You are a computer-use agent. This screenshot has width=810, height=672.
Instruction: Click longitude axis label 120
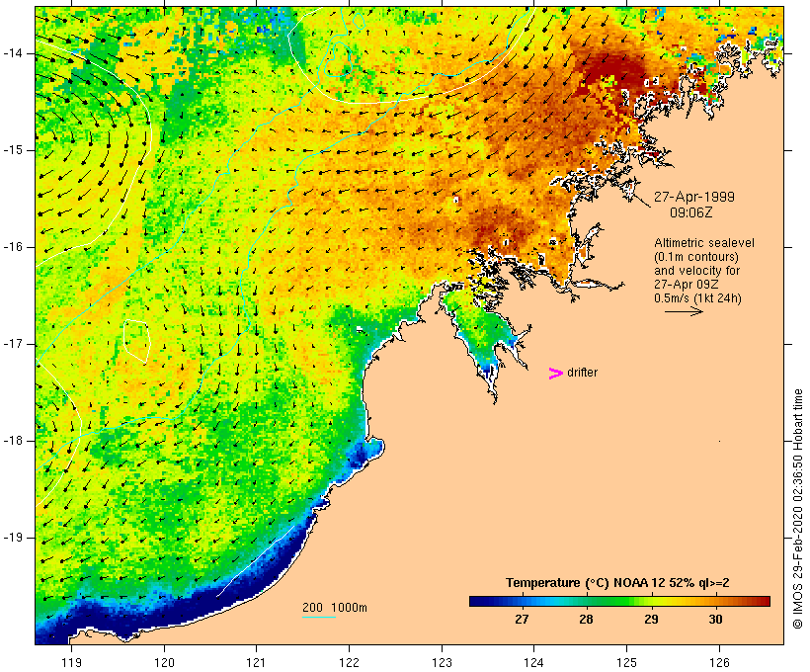164,662
